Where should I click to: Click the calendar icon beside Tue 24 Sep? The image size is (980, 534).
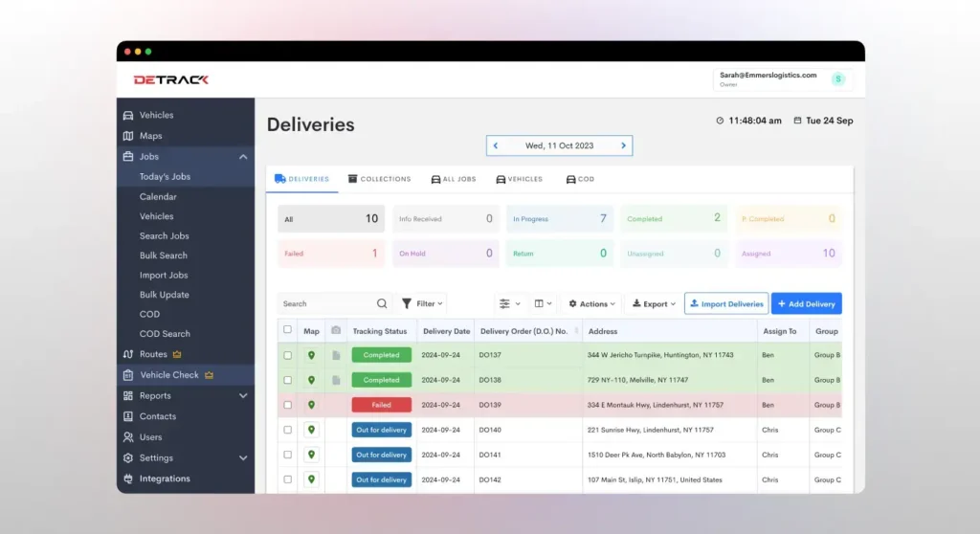tap(797, 120)
